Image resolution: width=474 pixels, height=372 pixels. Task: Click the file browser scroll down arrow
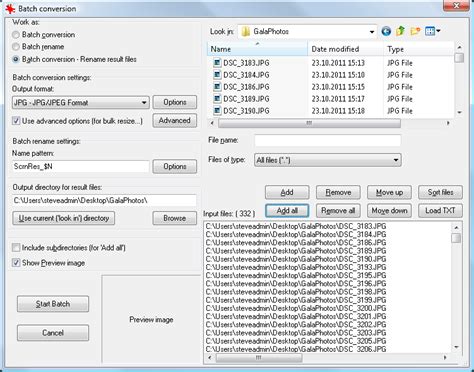point(459,112)
